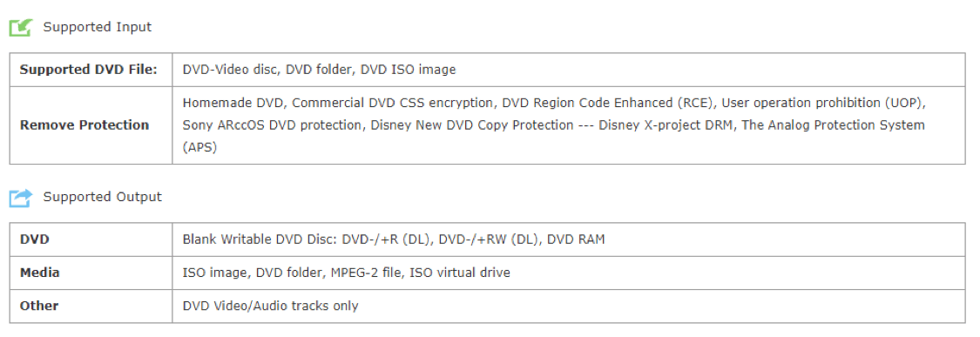Click the green Supported Input icon
The width and height of the screenshot is (980, 337).
click(20, 28)
